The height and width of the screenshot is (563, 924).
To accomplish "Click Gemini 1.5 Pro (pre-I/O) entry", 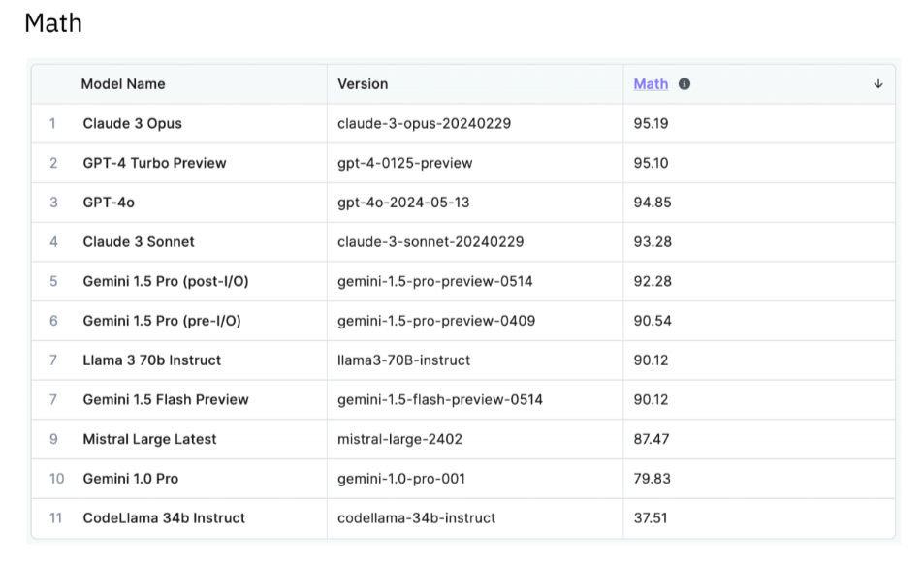I will click(162, 321).
